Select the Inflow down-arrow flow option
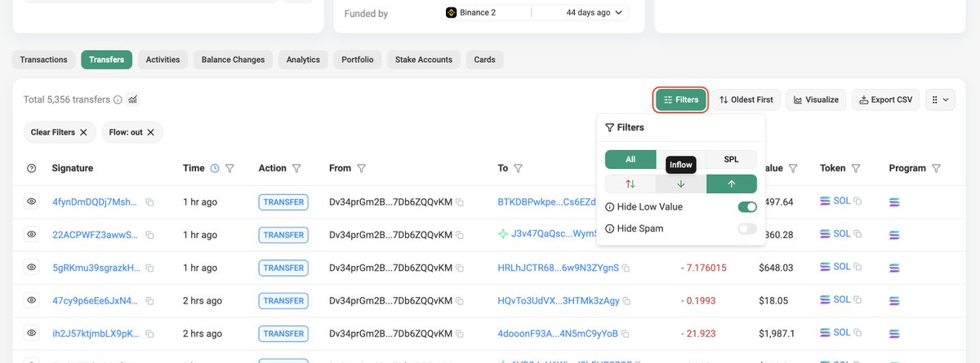980x363 pixels. click(x=681, y=184)
